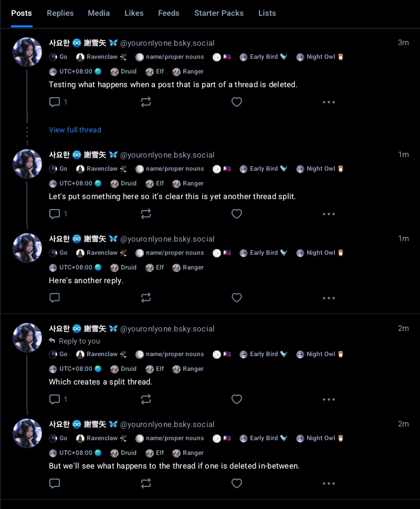Open the @youronlyone.bsky.social handle on first post
The height and width of the screenshot is (509, 420).
pos(167,43)
